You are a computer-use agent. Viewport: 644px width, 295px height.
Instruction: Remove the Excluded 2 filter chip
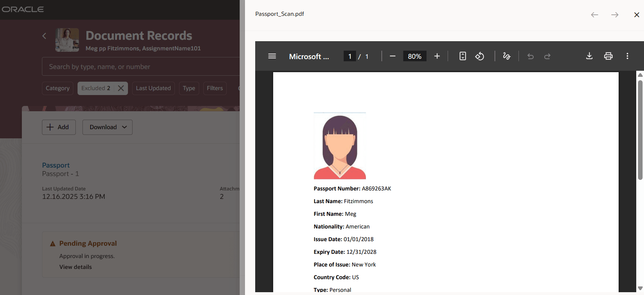pos(121,88)
